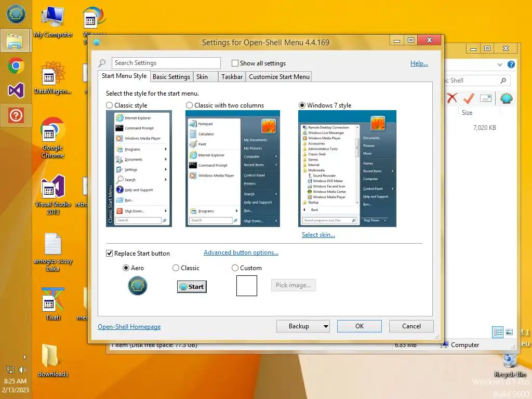Click the blue help icon in the Explorer window

pos(511,64)
